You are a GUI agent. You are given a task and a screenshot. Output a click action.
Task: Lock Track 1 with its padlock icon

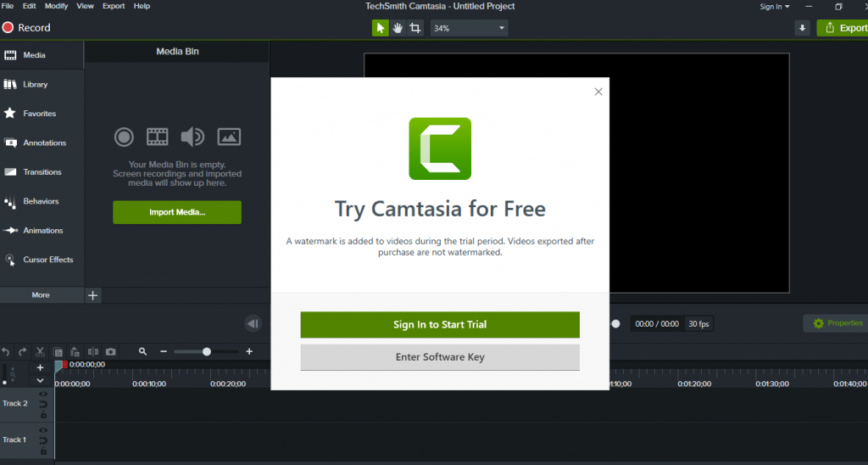pos(43,451)
